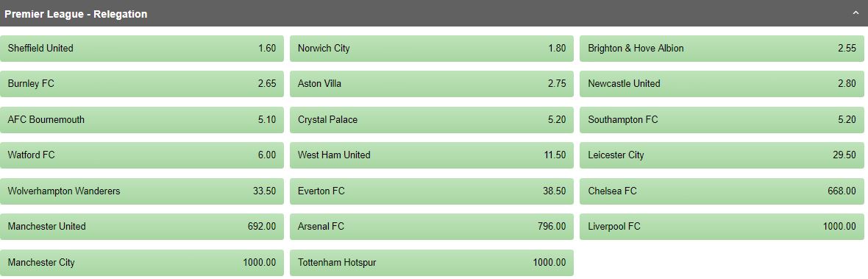Select Liverpool FC at 1000.00
This screenshot has width=868, height=279.
(722, 227)
